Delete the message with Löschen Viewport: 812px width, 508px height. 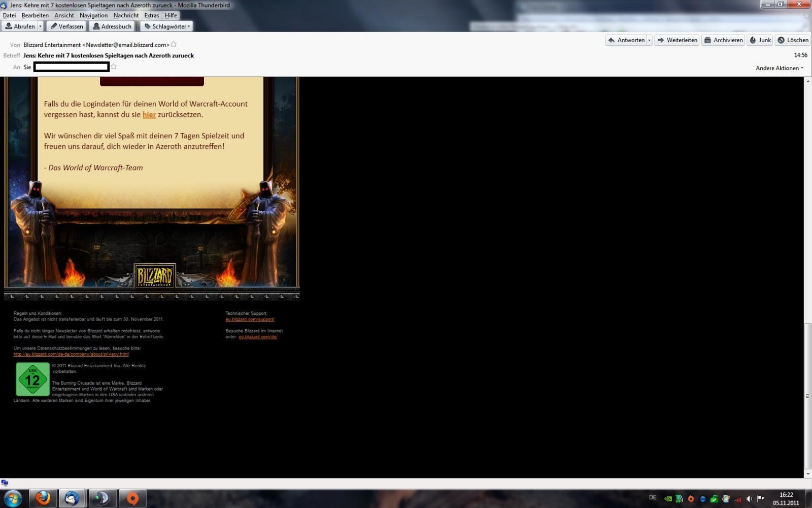pyautogui.click(x=792, y=40)
